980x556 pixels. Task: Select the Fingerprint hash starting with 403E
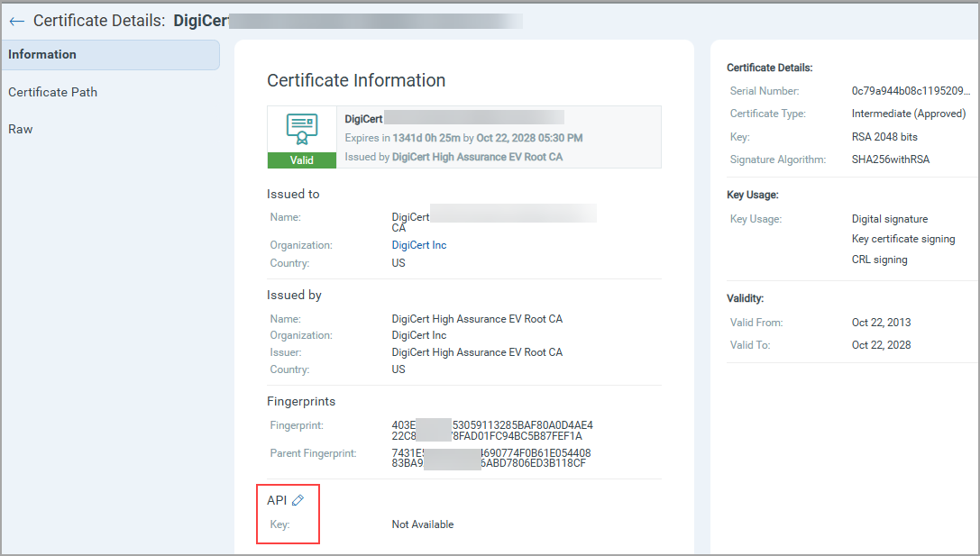click(492, 431)
